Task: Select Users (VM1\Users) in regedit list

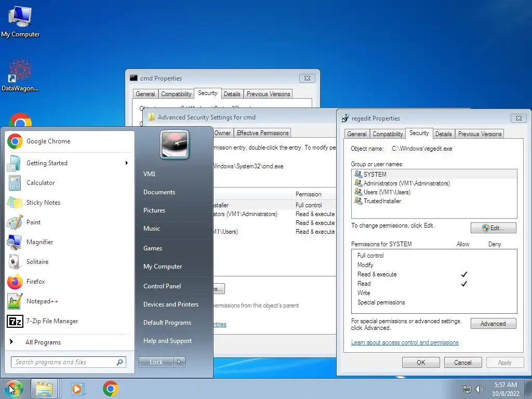Action: click(x=434, y=192)
